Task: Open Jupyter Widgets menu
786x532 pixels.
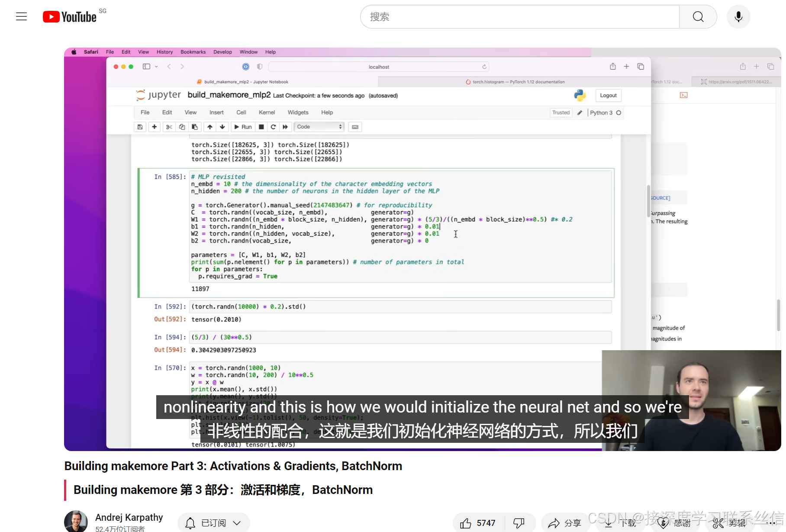Action: tap(298, 113)
